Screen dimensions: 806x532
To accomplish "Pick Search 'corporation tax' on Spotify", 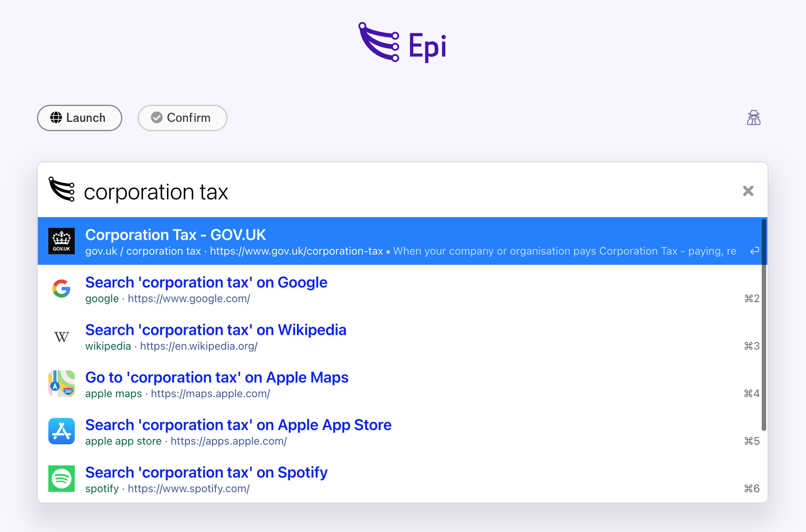I will 400,479.
